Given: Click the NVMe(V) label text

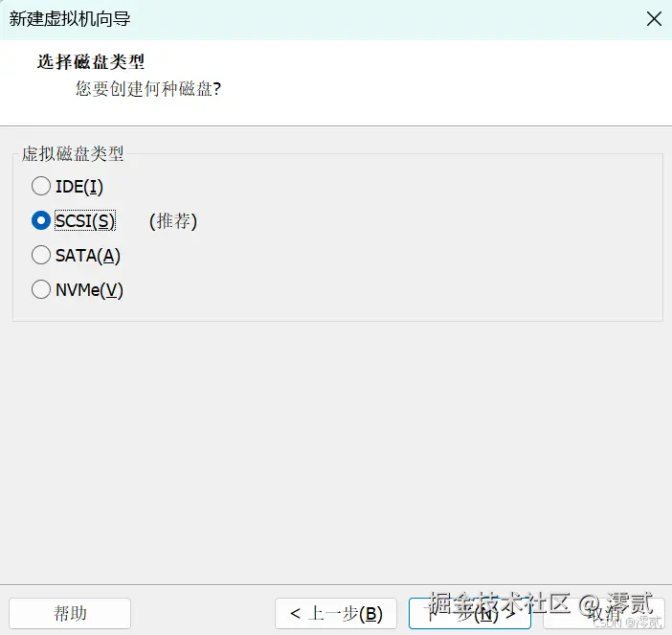Looking at the screenshot, I should click(x=89, y=289).
